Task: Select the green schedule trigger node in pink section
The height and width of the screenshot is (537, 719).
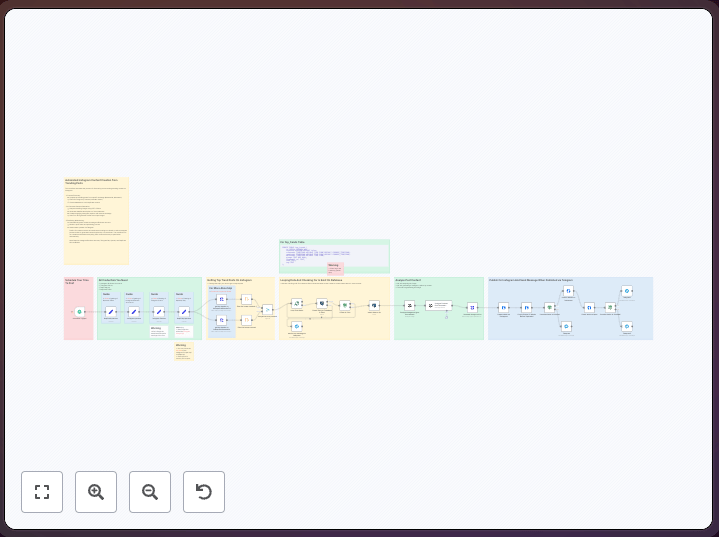Action: click(79, 312)
